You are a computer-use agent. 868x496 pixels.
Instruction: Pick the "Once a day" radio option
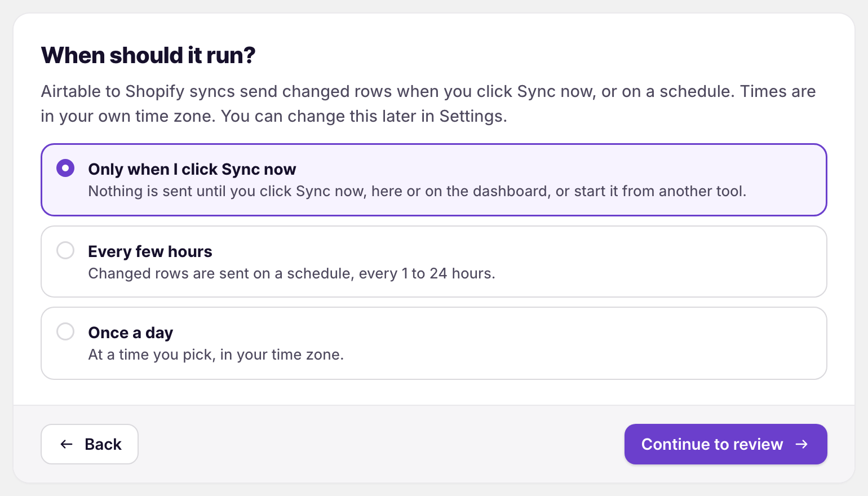(65, 331)
